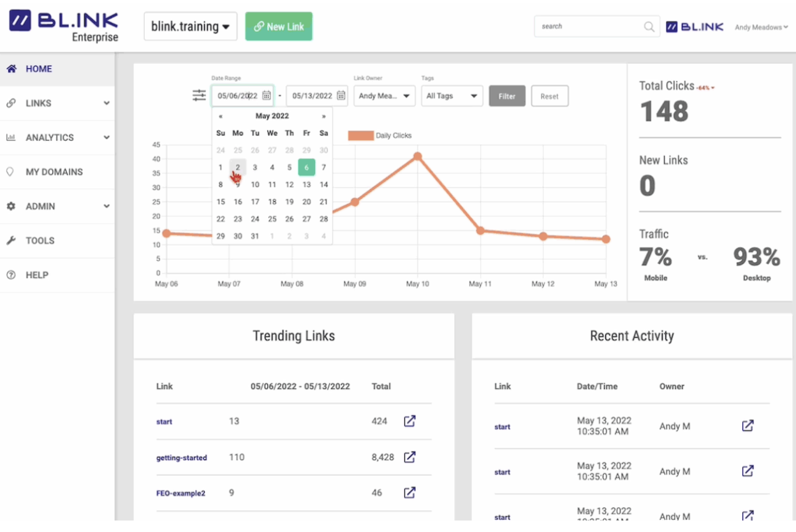Select My Domains in the sidebar

click(57, 172)
